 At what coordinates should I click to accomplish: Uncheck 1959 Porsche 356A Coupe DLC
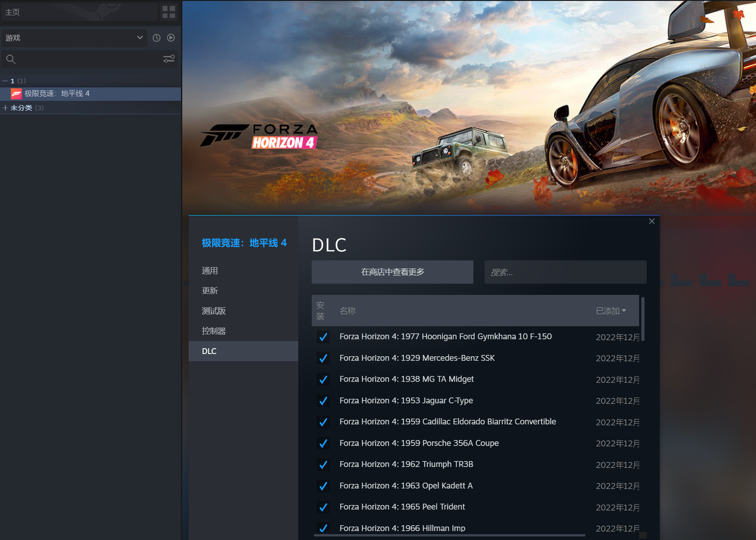coord(323,443)
